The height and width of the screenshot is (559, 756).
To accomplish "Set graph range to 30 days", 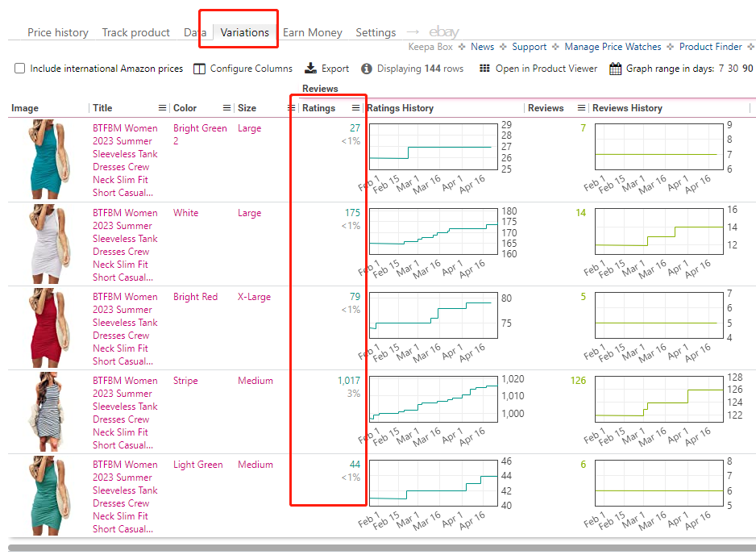I will 733,69.
